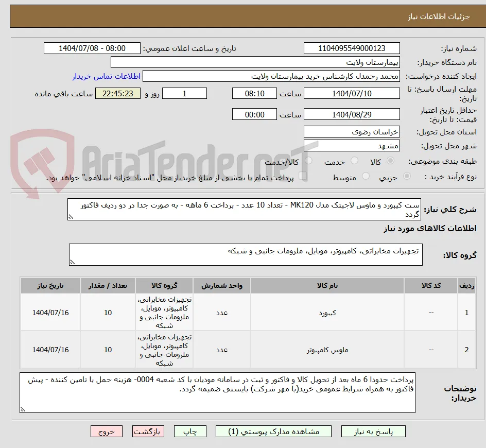
Task: Click the نام کالا column header
Action: tap(327, 286)
